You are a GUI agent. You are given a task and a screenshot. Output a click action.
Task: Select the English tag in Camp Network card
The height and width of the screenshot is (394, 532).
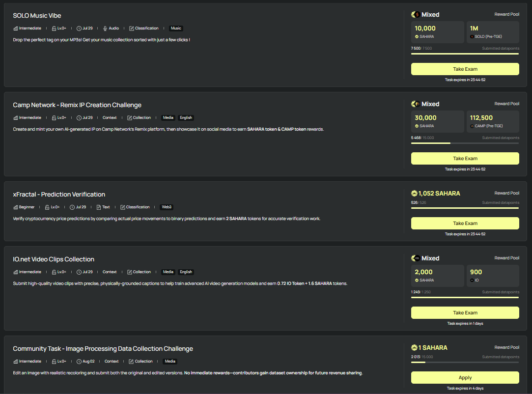(186, 118)
